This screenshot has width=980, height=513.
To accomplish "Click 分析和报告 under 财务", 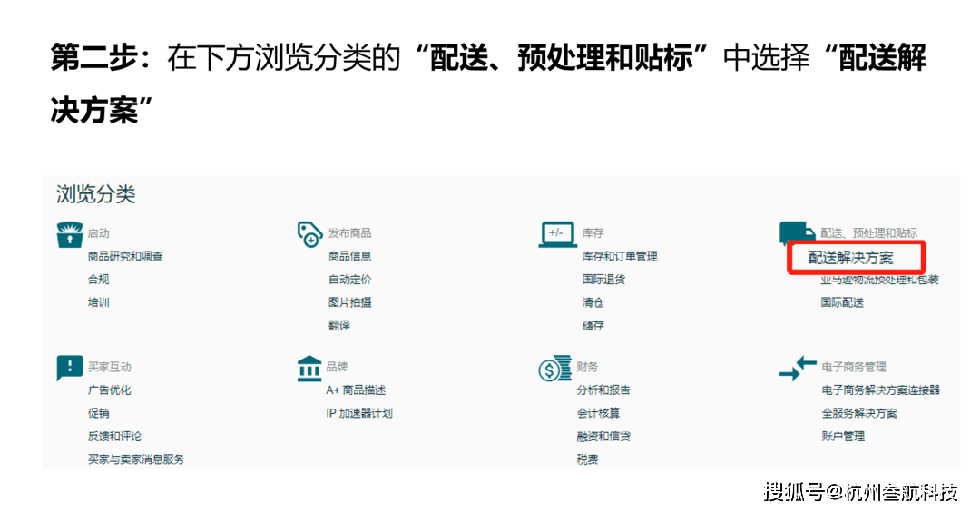I will click(x=603, y=390).
